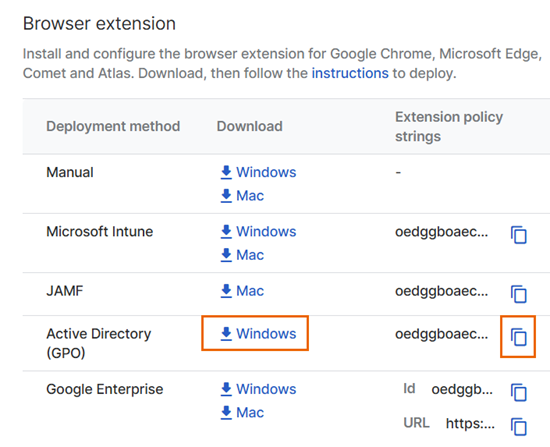Click the Deployment method column header
Screen dimensions: 550x447
(113, 126)
